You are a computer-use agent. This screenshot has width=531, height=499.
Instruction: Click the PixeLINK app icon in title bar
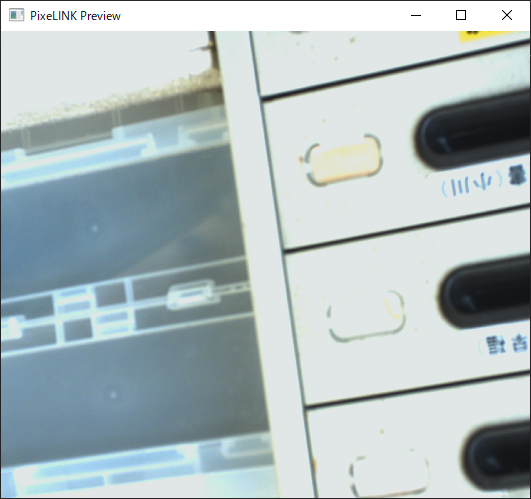16,15
